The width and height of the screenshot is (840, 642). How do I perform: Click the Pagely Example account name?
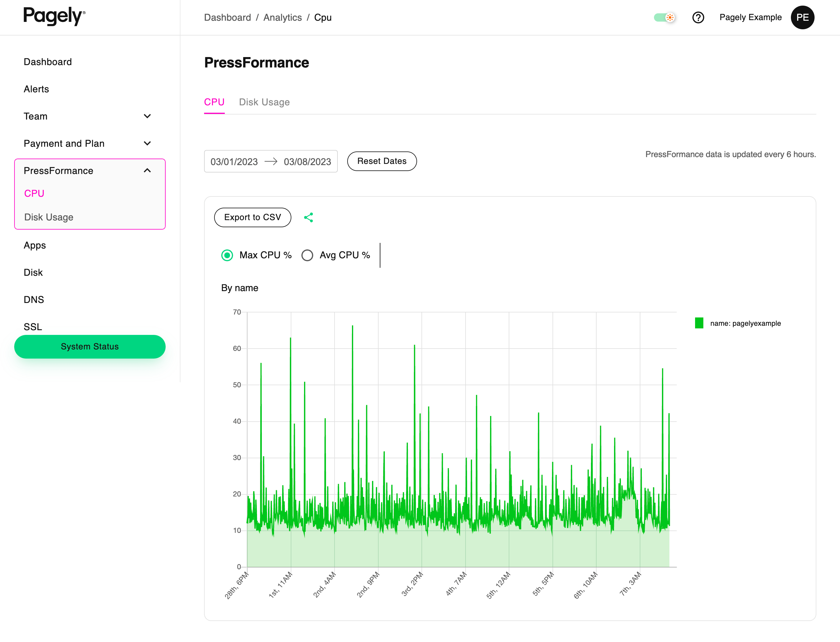coord(751,17)
